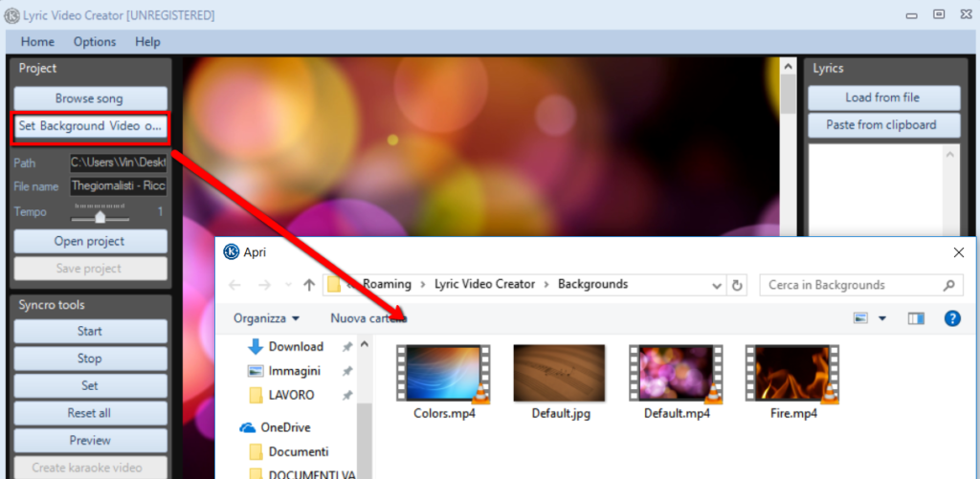
Task: Click the preview pane scroll up arrow
Action: tap(789, 66)
